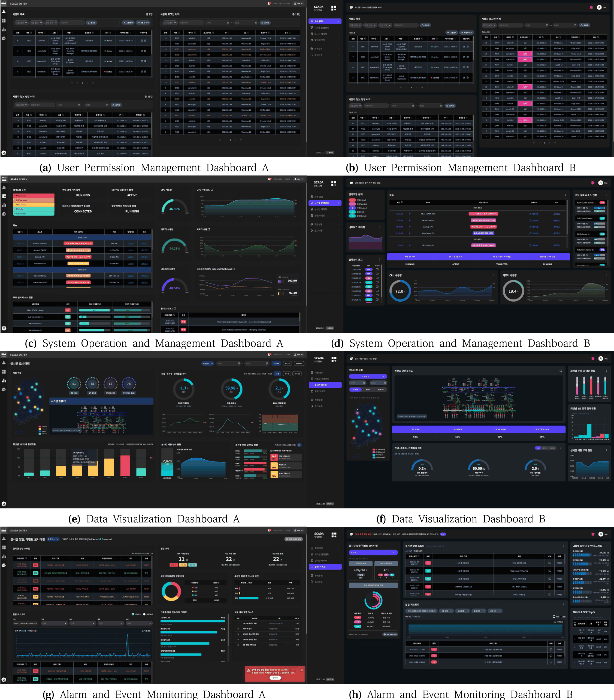Click pink notification icon in panel (b) header
The image size is (614, 700).
[x=591, y=7]
